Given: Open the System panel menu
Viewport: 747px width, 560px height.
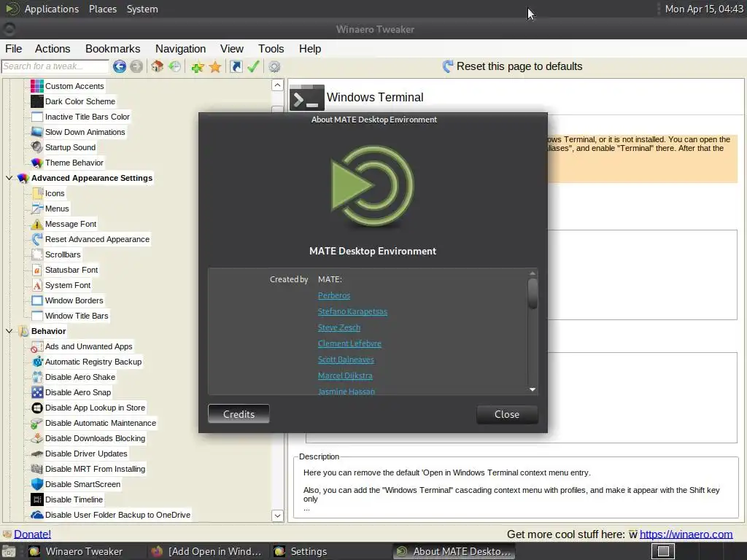Looking at the screenshot, I should coord(142,9).
